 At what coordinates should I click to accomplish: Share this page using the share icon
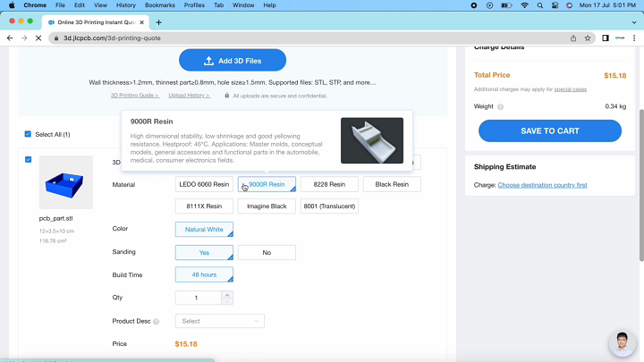coord(573,38)
